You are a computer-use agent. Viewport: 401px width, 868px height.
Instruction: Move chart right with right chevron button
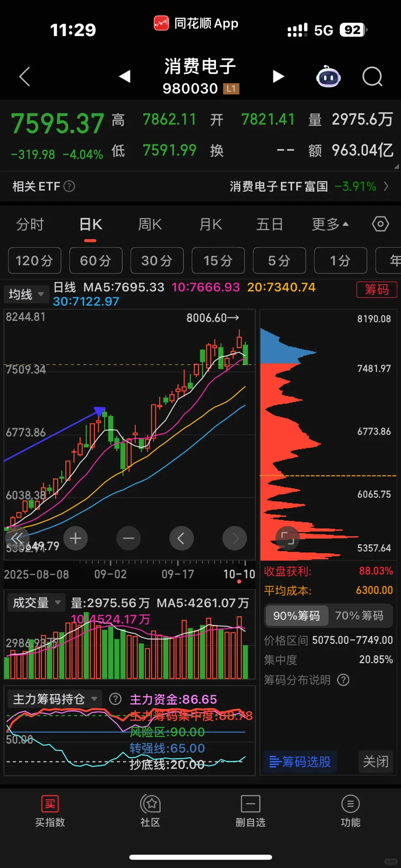pos(234,538)
